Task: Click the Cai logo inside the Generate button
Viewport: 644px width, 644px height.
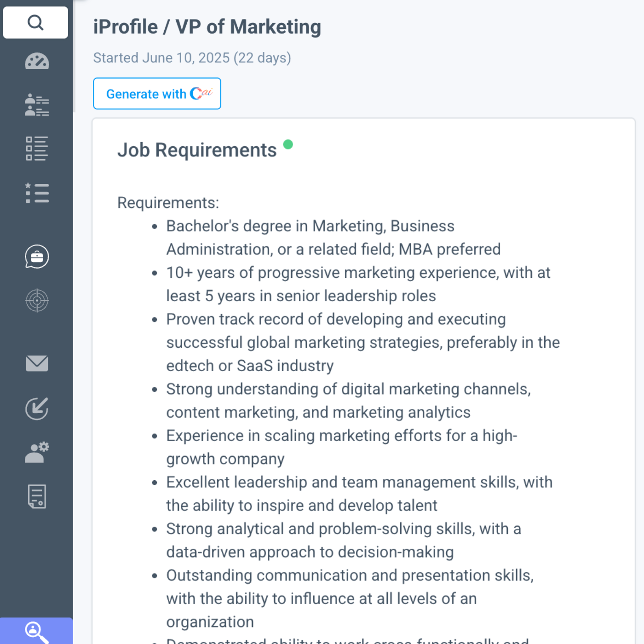Action: tap(201, 93)
